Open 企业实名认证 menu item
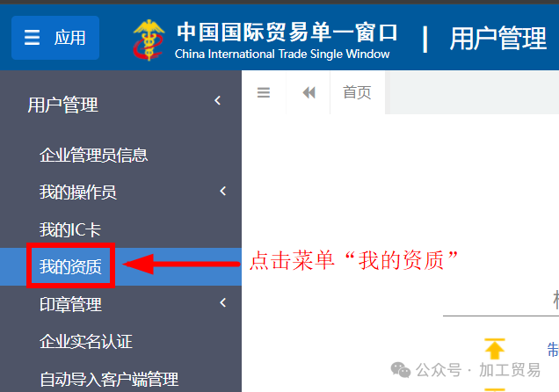Viewport: 559px width, 392px height. tap(86, 341)
